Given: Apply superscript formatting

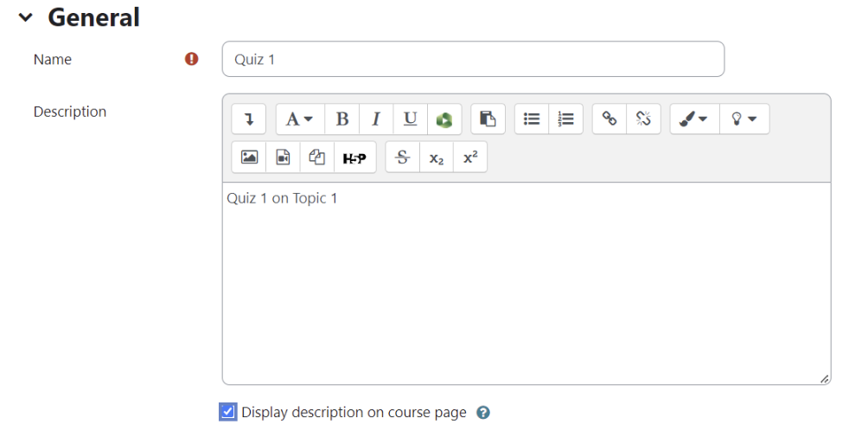Looking at the screenshot, I should 470,158.
